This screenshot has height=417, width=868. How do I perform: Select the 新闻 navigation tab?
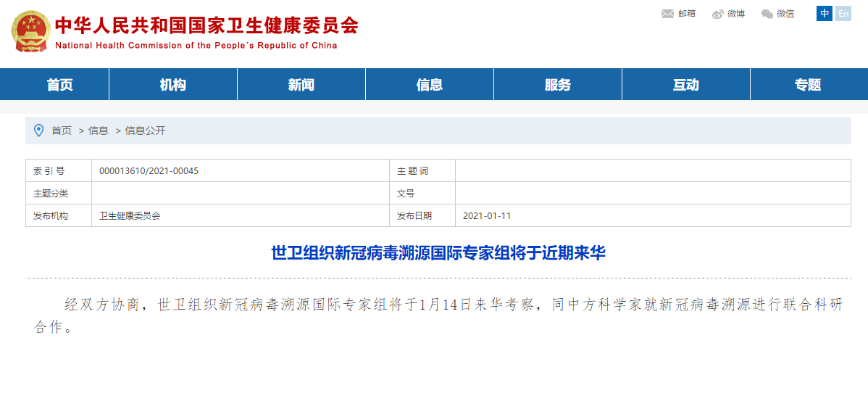[x=301, y=85]
